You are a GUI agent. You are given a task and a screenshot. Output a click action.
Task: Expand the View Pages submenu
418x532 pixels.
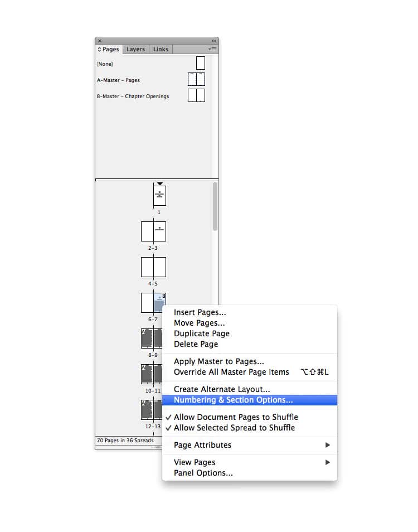tap(250, 462)
